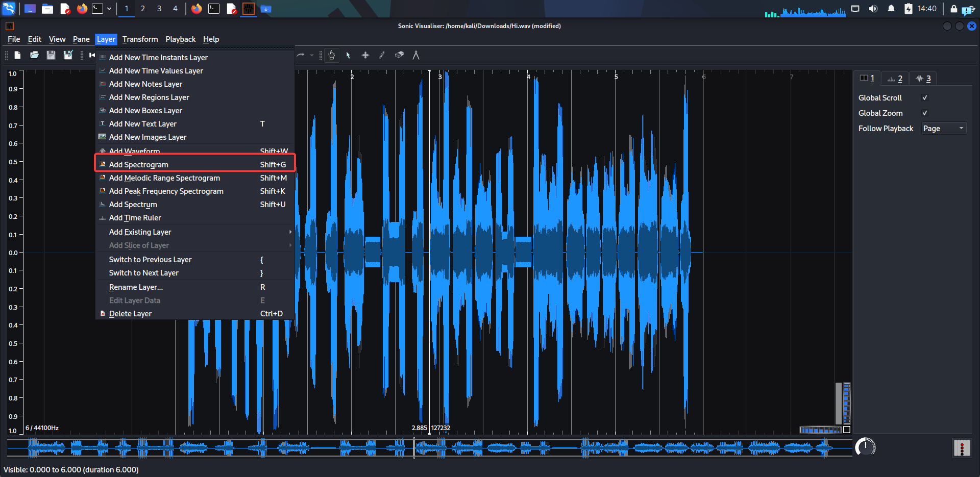The width and height of the screenshot is (980, 477).
Task: Choose Switch to Previous Layer
Action: 195,260
